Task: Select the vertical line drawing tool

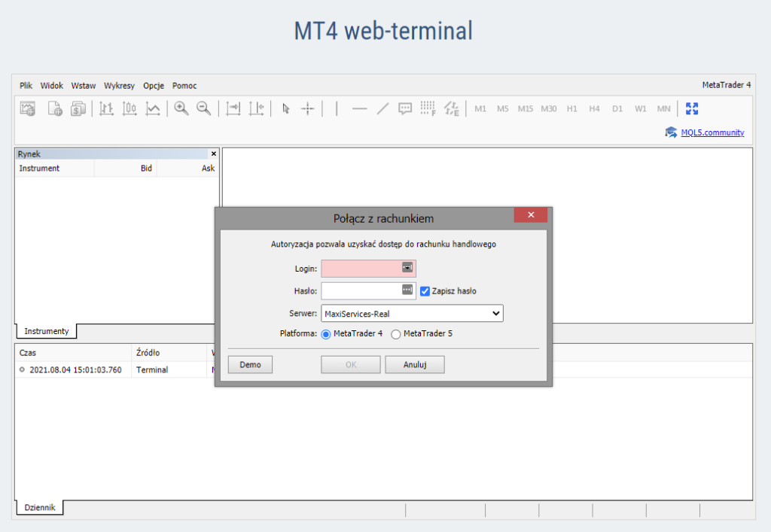Action: [337, 108]
